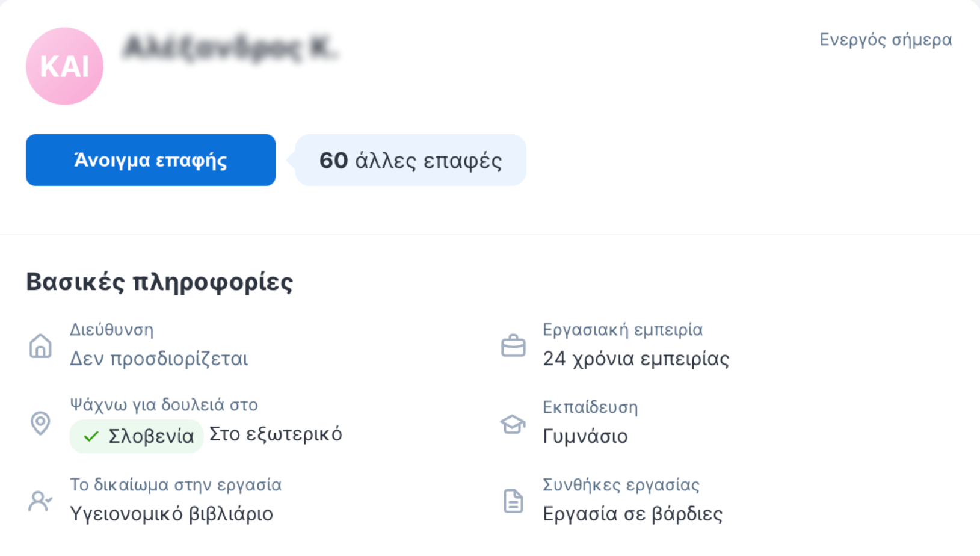980x556 pixels.
Task: Click the pink KAI avatar circle
Action: tap(64, 66)
